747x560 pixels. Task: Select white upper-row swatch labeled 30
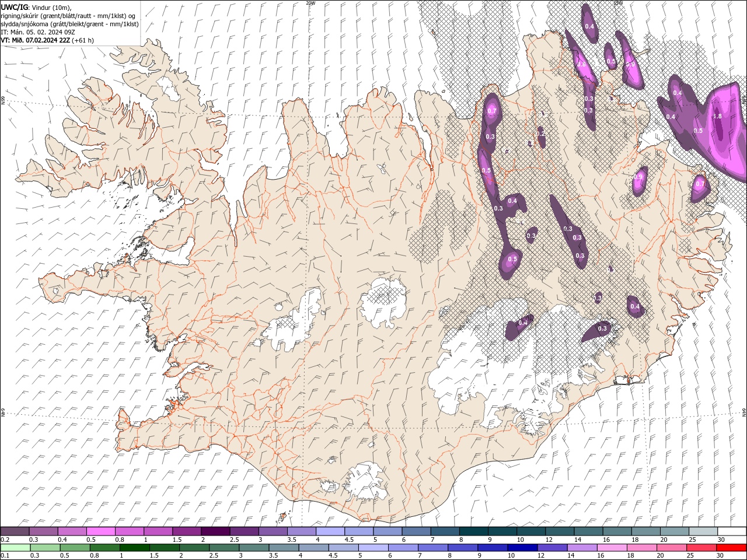tap(732, 531)
